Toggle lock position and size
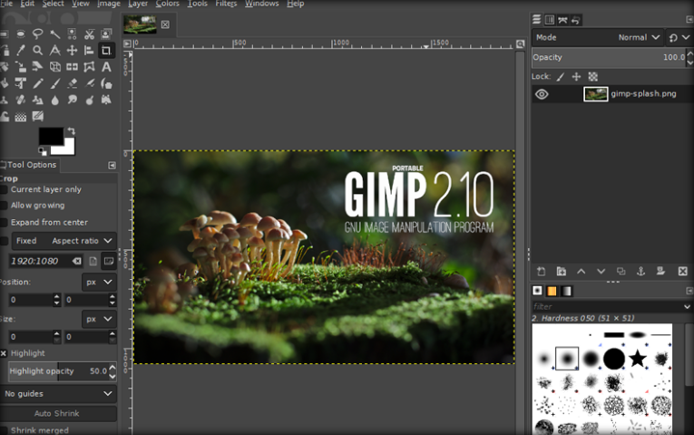694x435 pixels. tap(576, 77)
